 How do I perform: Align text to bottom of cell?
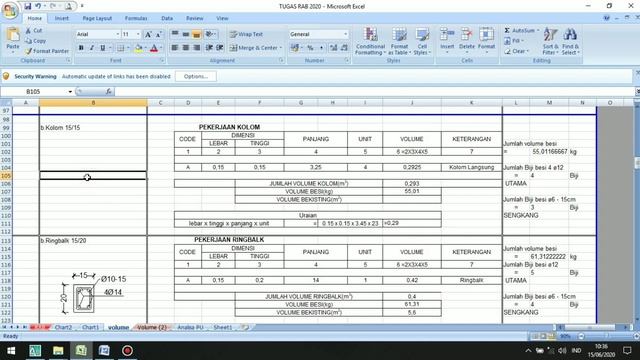pos(197,34)
